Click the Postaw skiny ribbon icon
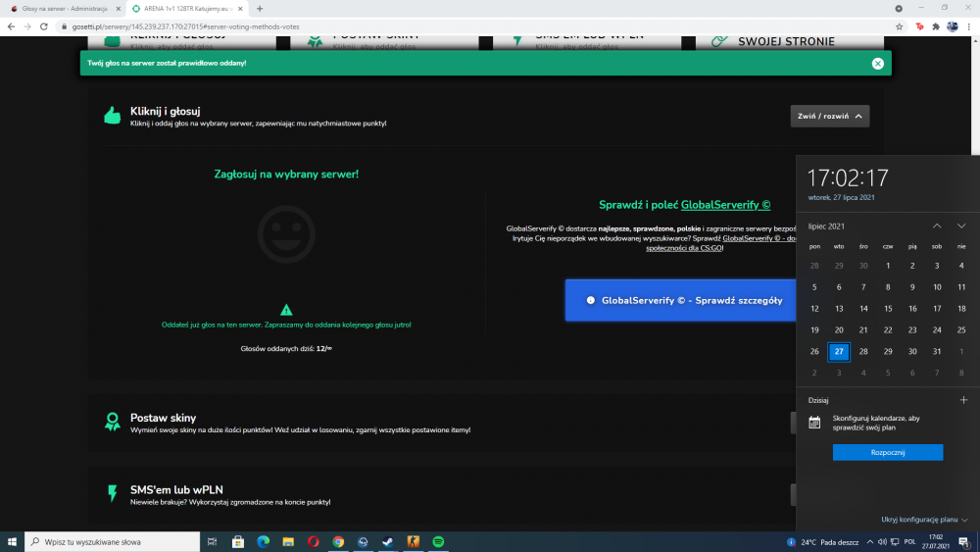 tap(113, 422)
